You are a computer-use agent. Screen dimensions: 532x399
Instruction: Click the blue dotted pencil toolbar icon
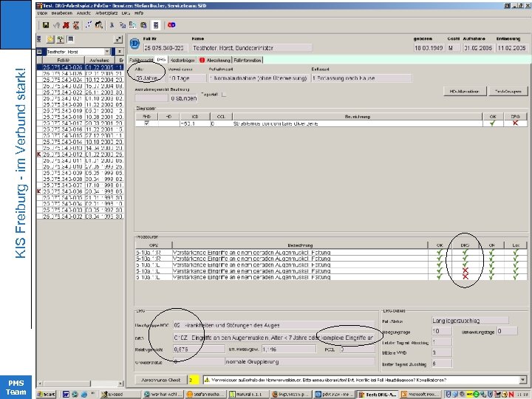pos(89,25)
